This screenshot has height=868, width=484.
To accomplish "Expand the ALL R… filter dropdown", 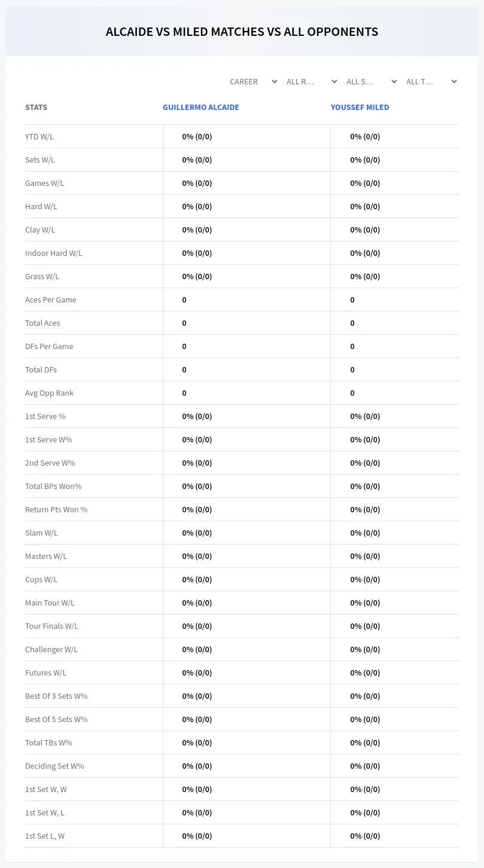I will [x=311, y=82].
